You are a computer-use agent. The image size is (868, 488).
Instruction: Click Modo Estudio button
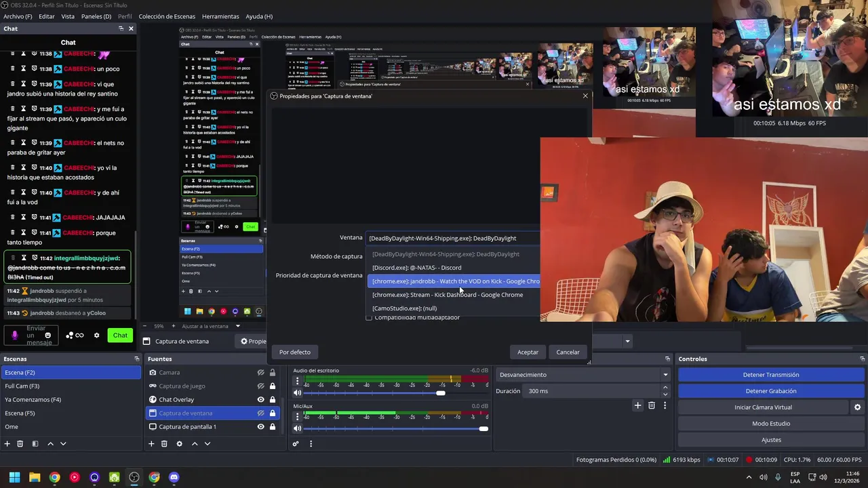771,424
